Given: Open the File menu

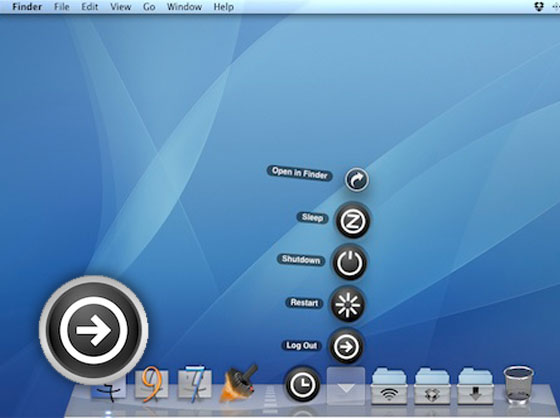Looking at the screenshot, I should click(61, 7).
